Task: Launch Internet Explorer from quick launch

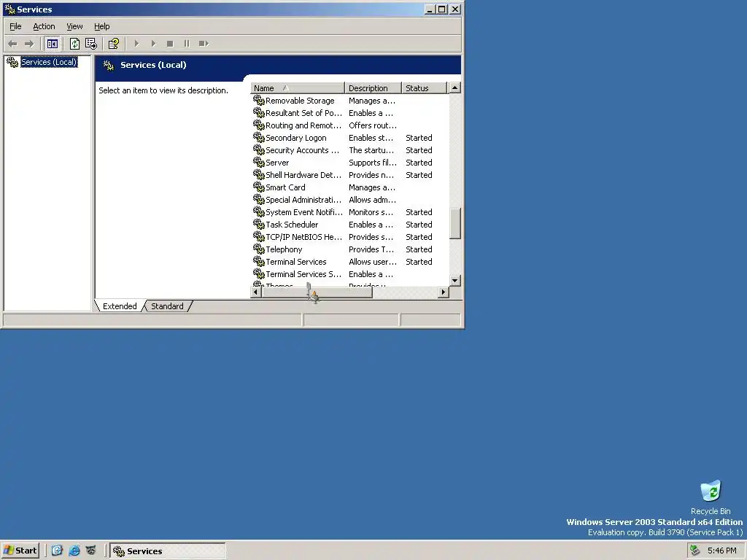Action: 74,551
